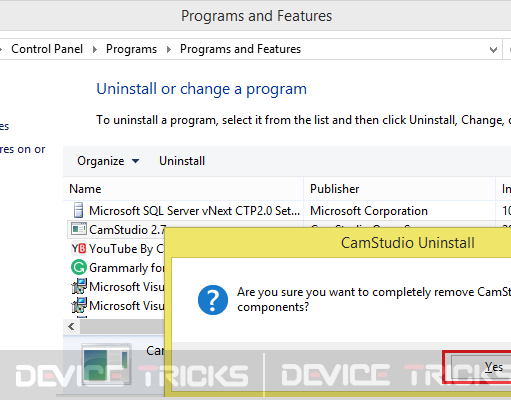511x400 pixels.
Task: Confirm removal with the Yes button
Action: point(481,367)
